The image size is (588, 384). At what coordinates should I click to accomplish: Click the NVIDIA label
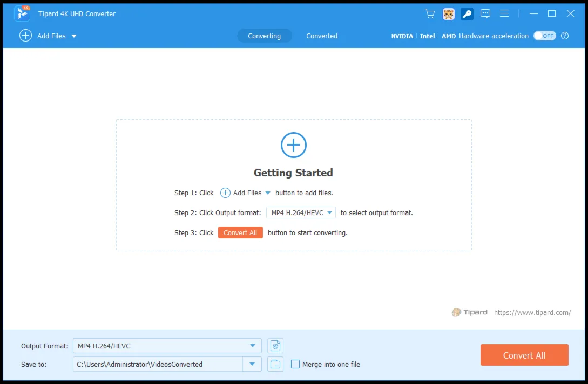tap(402, 36)
